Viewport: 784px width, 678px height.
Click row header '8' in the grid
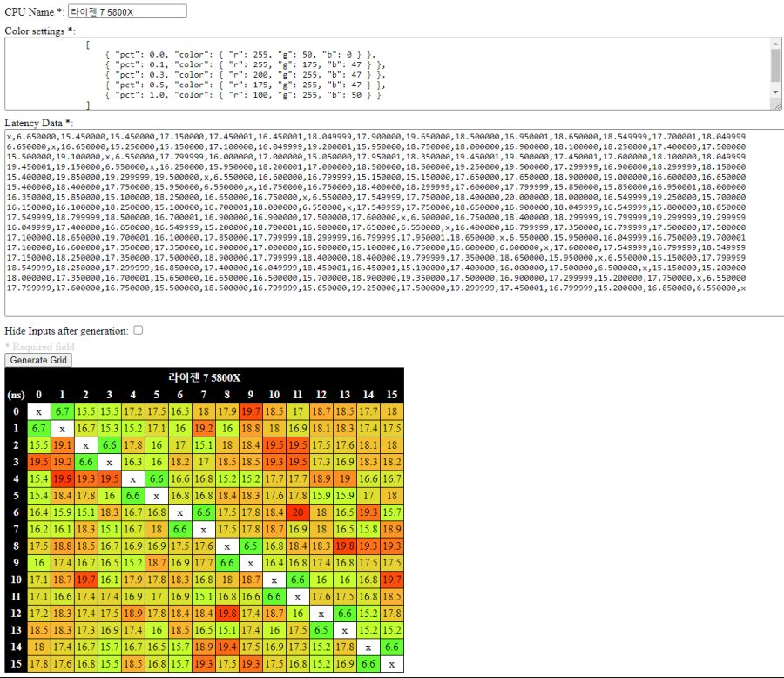point(16,546)
